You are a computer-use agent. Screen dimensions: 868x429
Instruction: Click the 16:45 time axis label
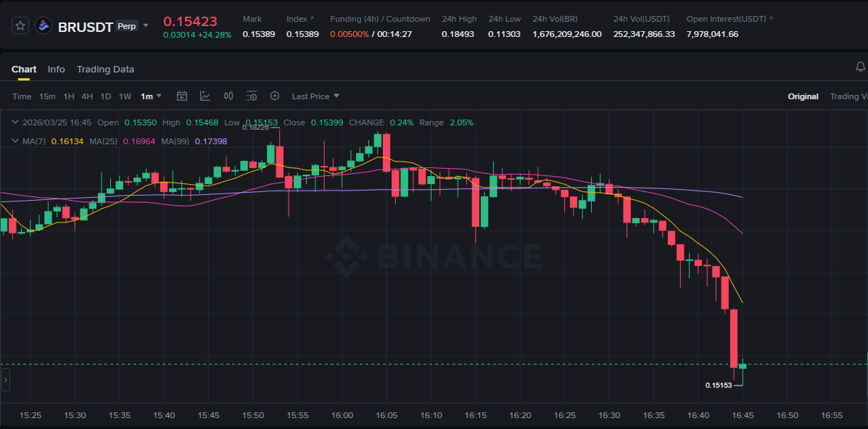click(743, 415)
